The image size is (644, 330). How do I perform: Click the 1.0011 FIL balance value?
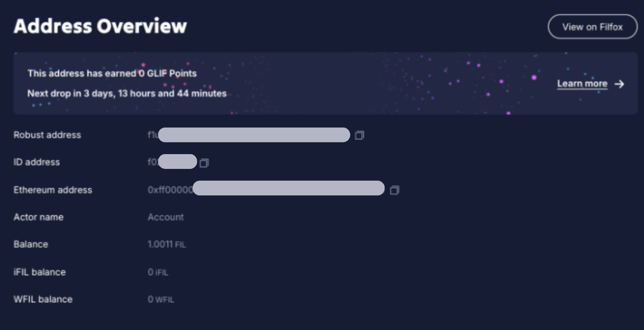click(x=166, y=244)
